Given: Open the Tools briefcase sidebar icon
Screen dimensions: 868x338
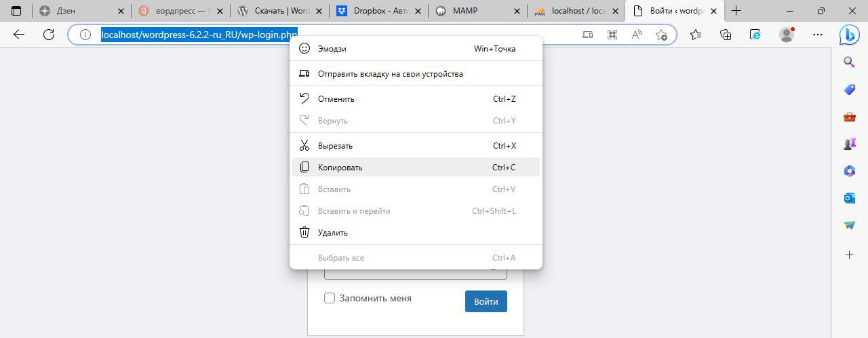Looking at the screenshot, I should tap(849, 117).
